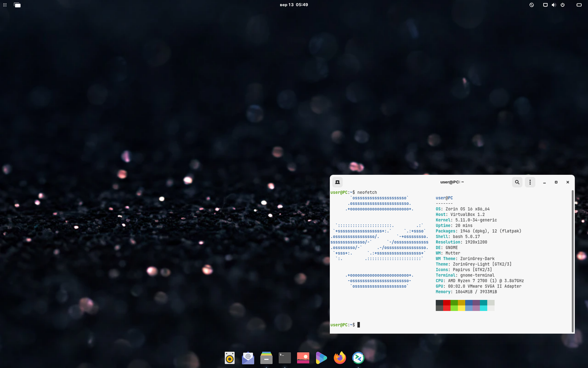Select the user@PC terminal window title

tap(452, 182)
